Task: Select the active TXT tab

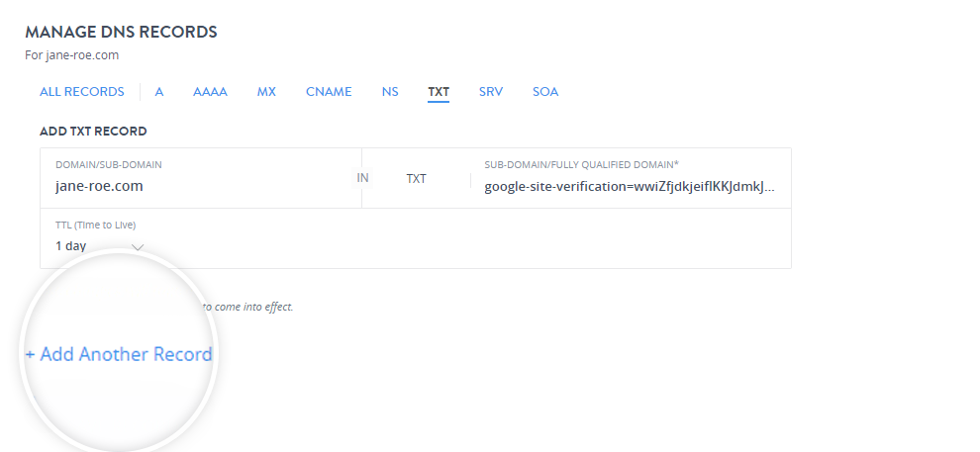Action: (439, 92)
